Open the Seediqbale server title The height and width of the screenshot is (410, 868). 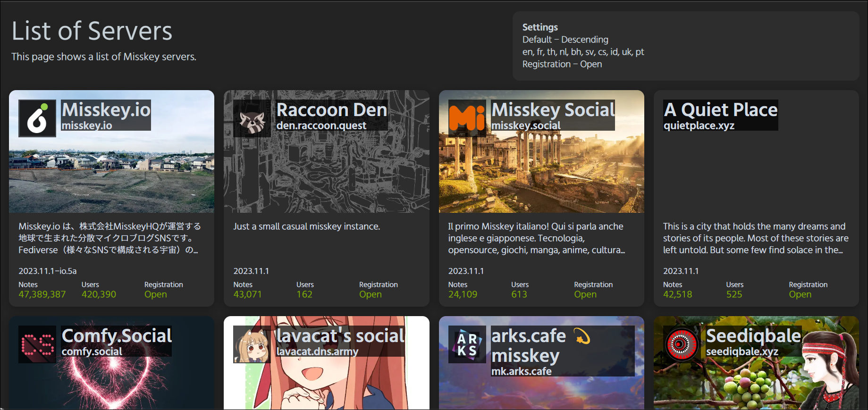[754, 335]
